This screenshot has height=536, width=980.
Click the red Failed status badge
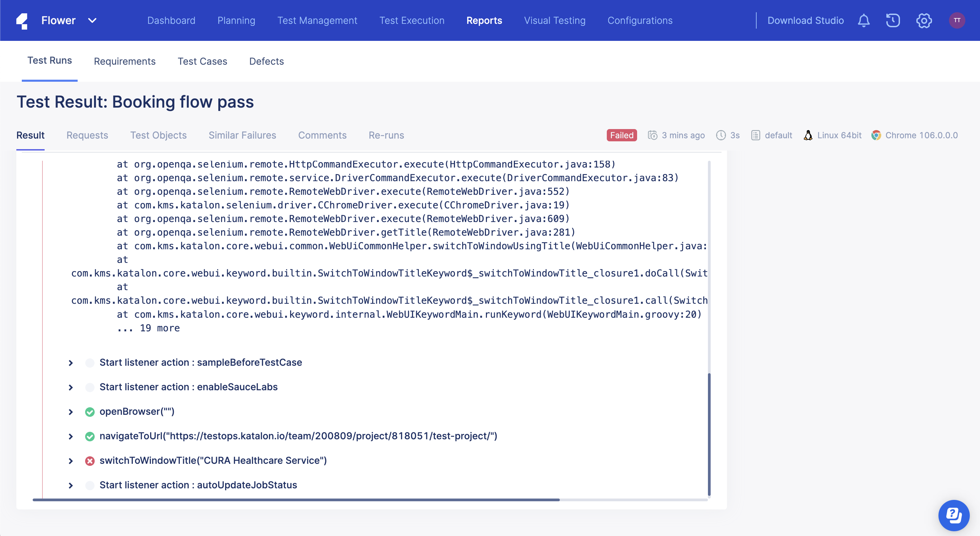pyautogui.click(x=622, y=136)
